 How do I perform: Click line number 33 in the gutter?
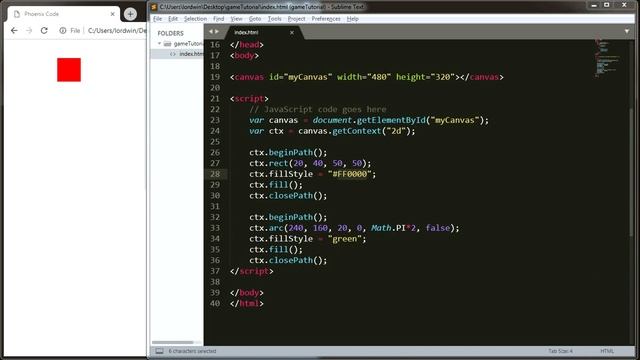coord(215,228)
